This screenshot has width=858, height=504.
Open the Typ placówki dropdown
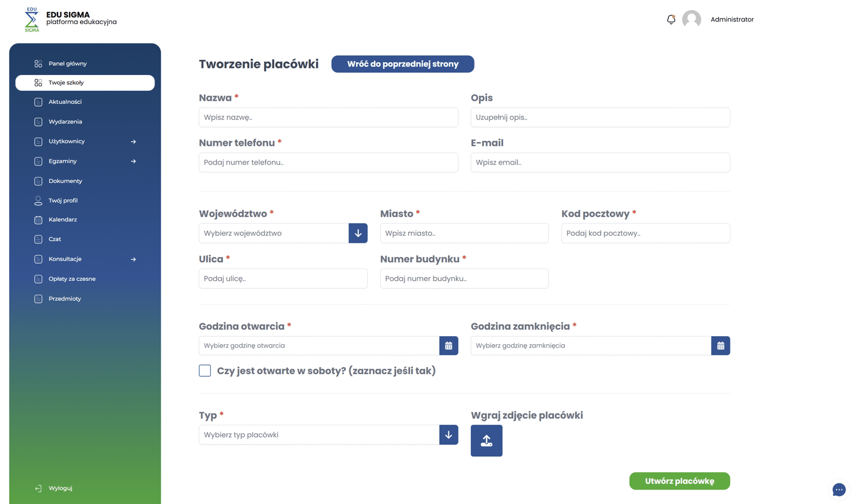[x=448, y=435]
